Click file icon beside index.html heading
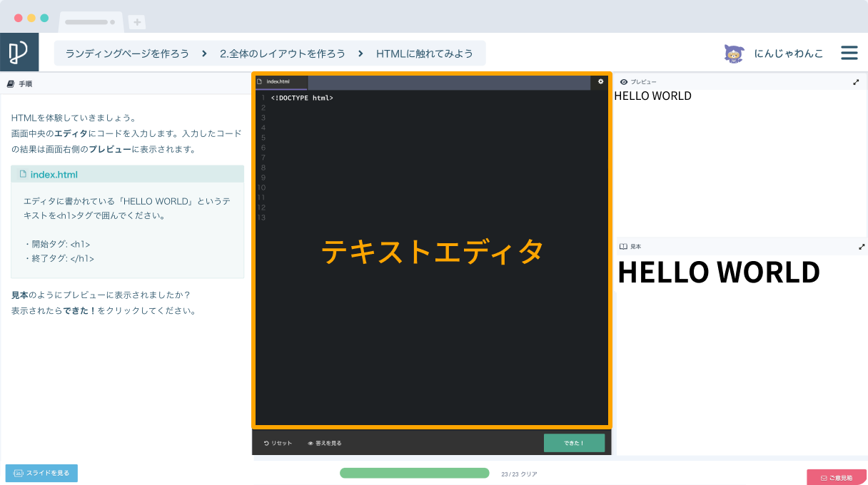The image size is (868, 485). (x=23, y=174)
